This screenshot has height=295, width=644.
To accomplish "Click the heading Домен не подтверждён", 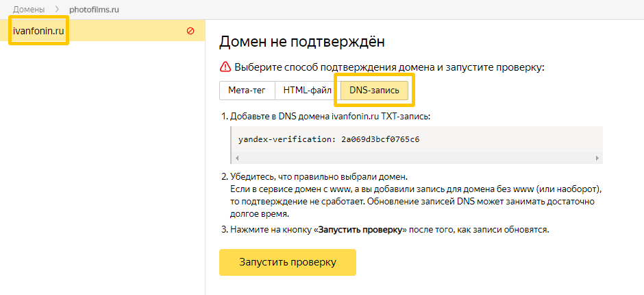I will [x=302, y=42].
